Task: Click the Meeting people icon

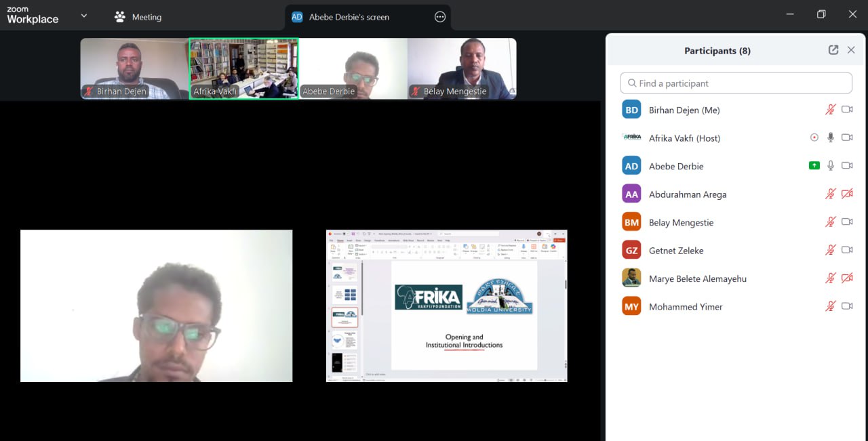Action: [120, 17]
